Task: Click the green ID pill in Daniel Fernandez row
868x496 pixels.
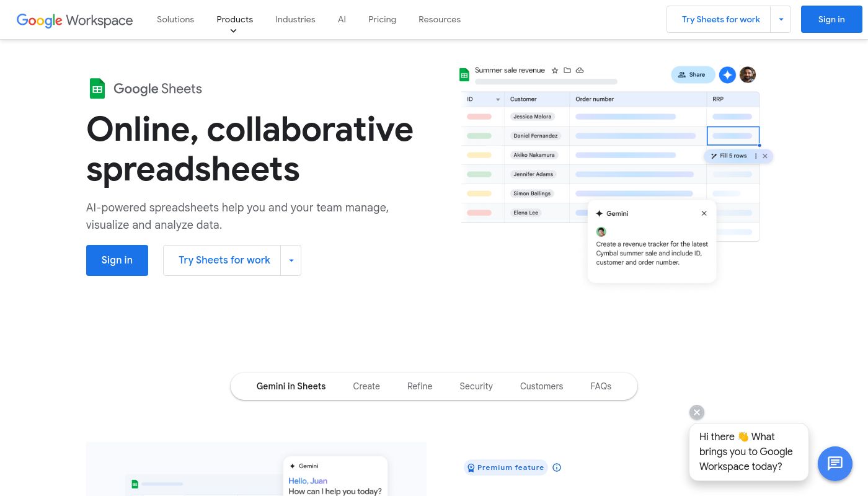Action: click(x=479, y=136)
